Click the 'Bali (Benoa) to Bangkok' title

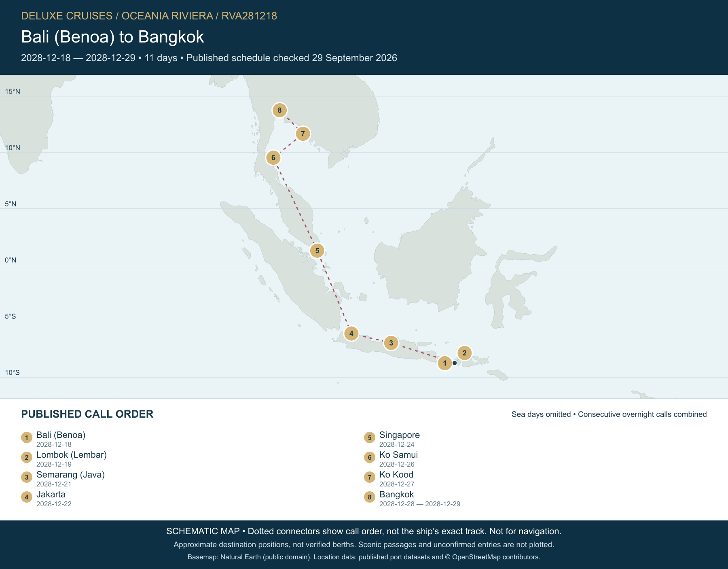pos(112,37)
